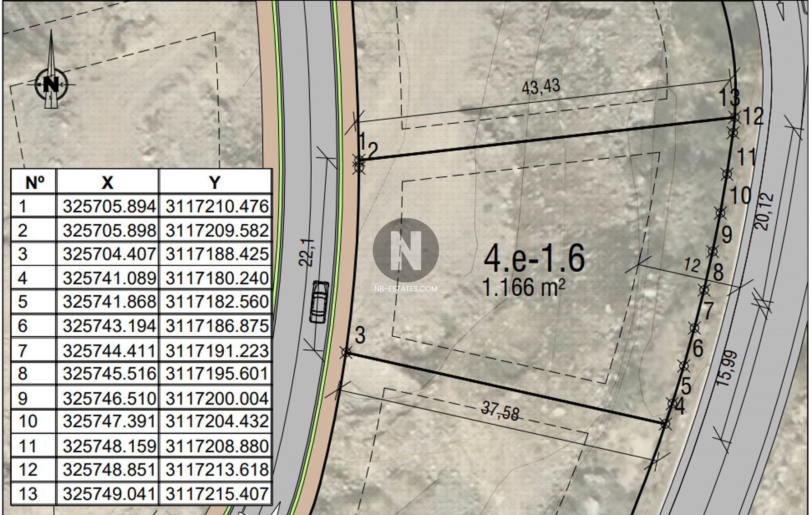
Task: Select X value 325705.894 in row 1
Action: pyautogui.click(x=109, y=207)
